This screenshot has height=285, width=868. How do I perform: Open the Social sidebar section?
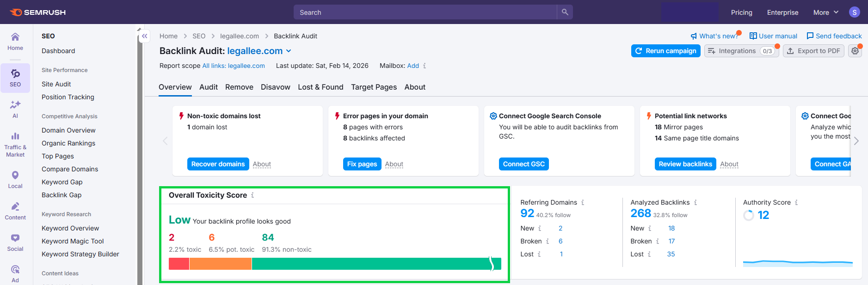pyautogui.click(x=15, y=243)
